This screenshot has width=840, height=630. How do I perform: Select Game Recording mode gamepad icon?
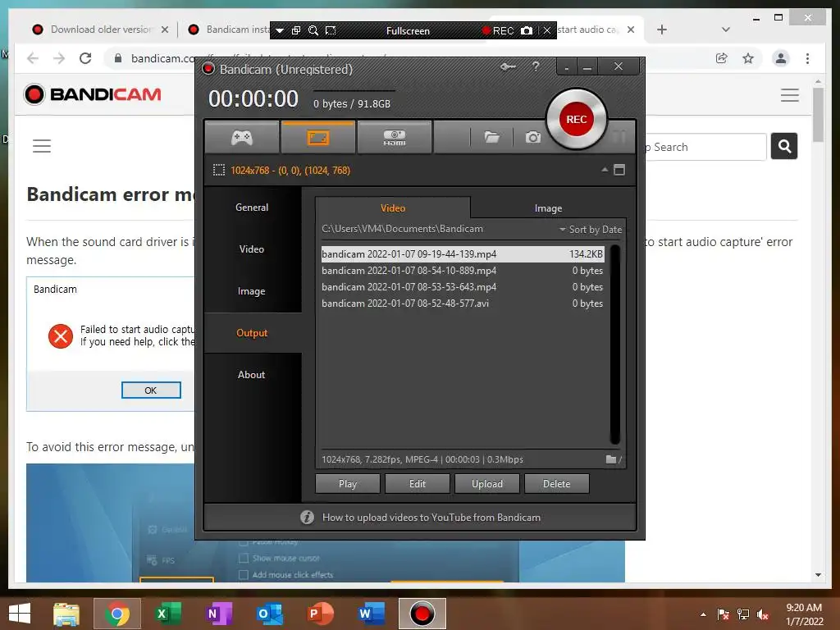click(242, 138)
